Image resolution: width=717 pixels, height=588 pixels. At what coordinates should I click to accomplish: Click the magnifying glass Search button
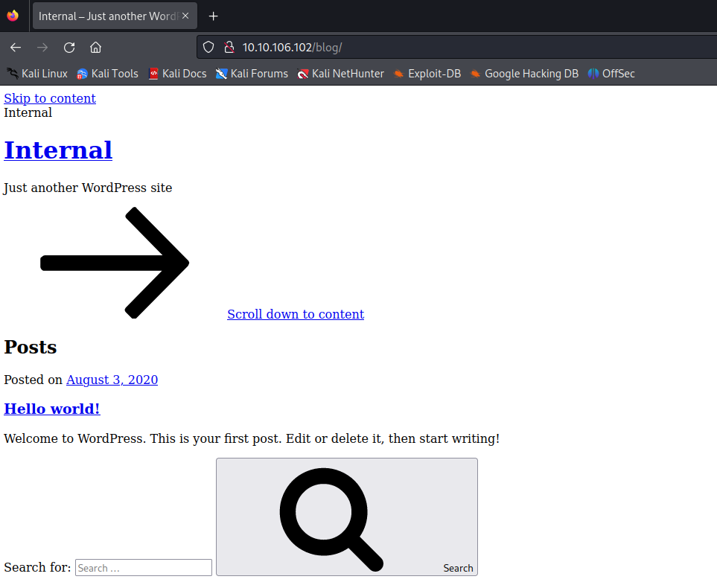(347, 517)
